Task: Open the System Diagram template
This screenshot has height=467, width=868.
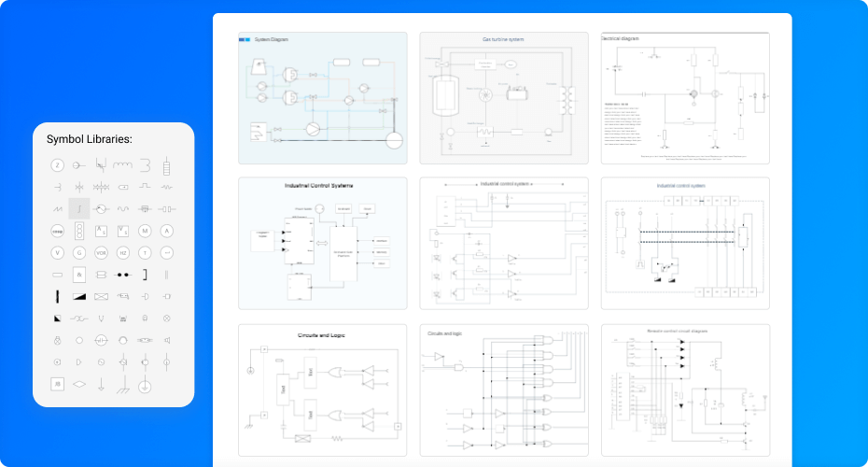Action: click(323, 98)
